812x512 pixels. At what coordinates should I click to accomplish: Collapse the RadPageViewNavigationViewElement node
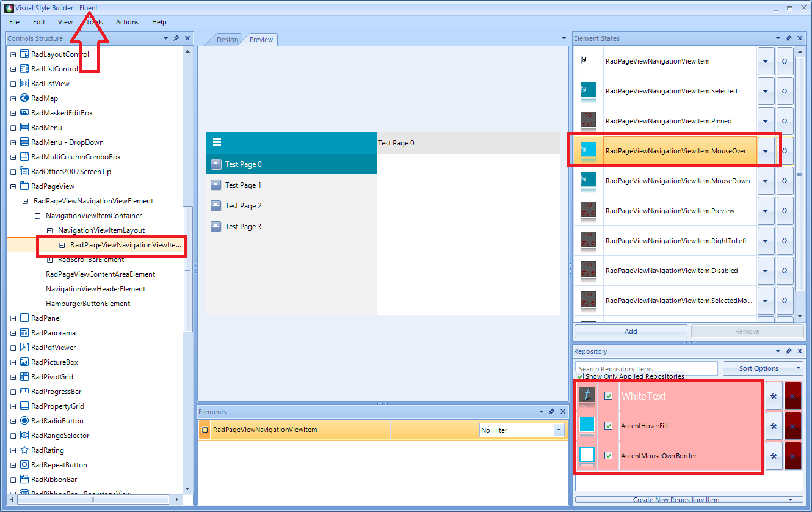pyautogui.click(x=26, y=201)
